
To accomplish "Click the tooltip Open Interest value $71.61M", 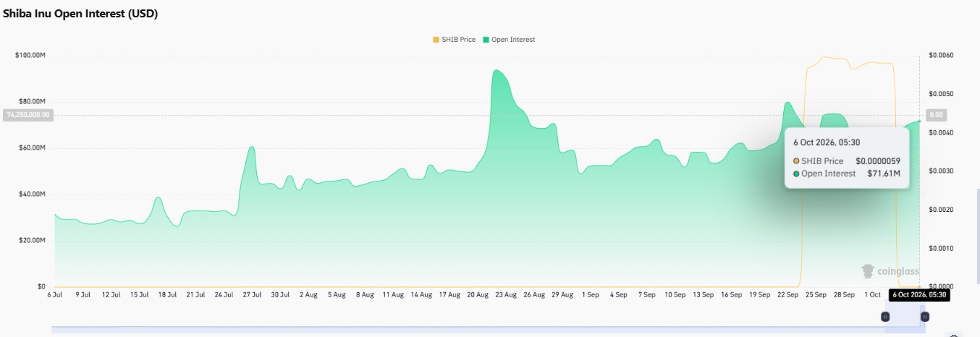I will click(x=884, y=174).
